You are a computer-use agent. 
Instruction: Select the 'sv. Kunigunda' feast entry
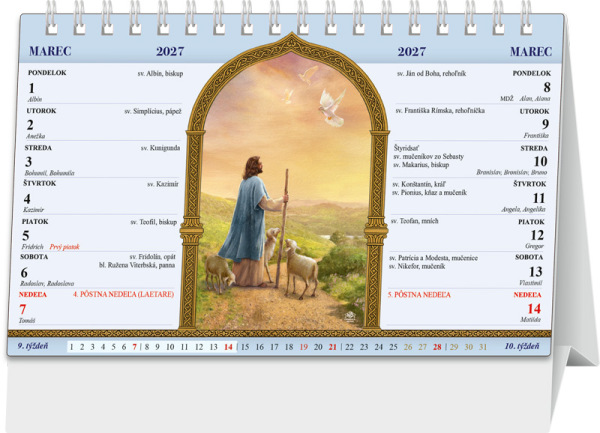[x=160, y=148]
